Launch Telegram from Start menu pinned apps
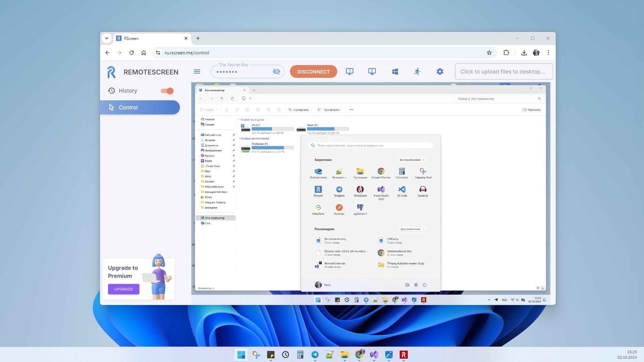 coord(339,192)
